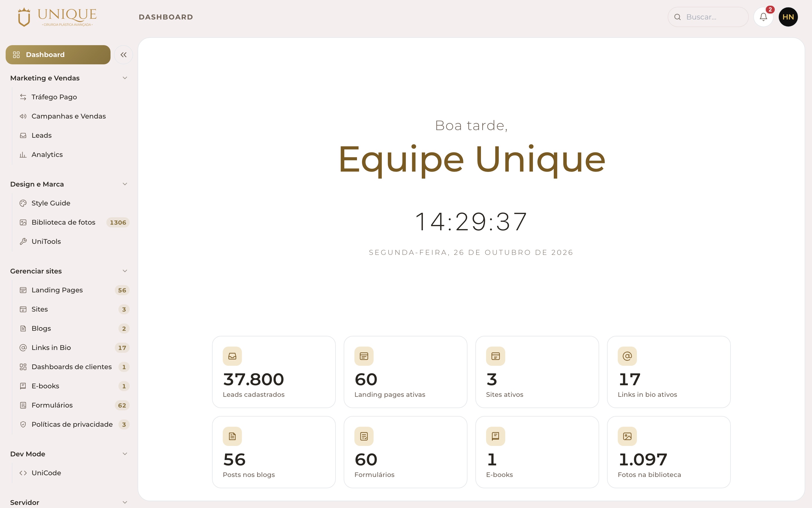Open E-books in the sidebar
The image size is (812, 508).
click(73, 386)
